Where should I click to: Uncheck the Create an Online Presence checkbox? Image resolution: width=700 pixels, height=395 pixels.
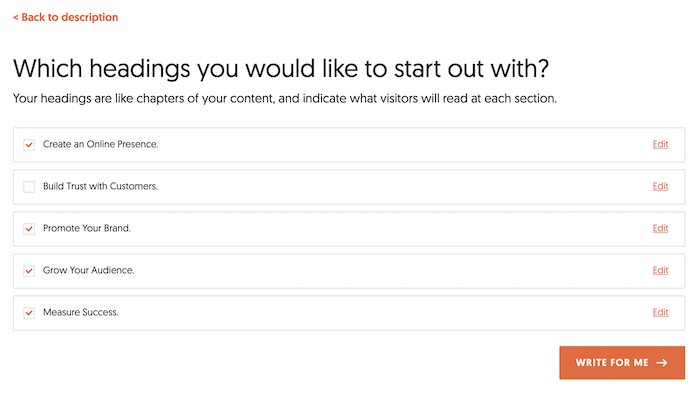pyautogui.click(x=29, y=145)
